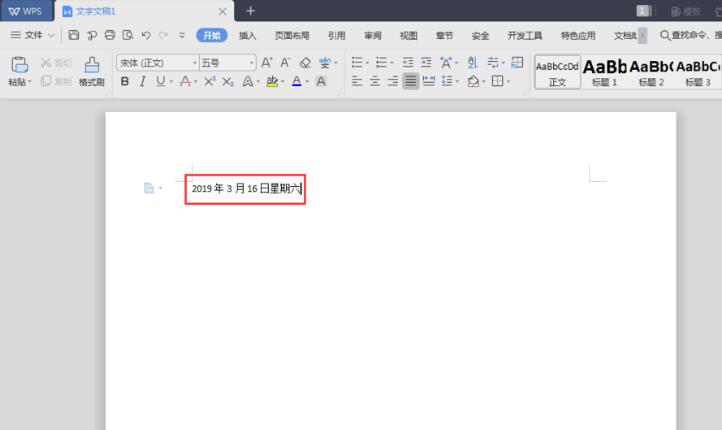The width and height of the screenshot is (722, 430).
Task: Open the 开发工具 ribbon tab
Action: tap(524, 35)
